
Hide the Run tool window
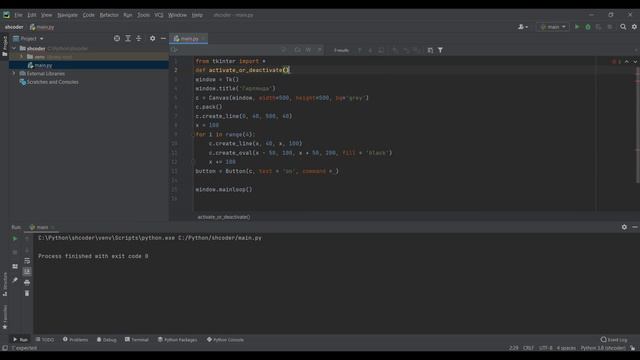(x=635, y=227)
